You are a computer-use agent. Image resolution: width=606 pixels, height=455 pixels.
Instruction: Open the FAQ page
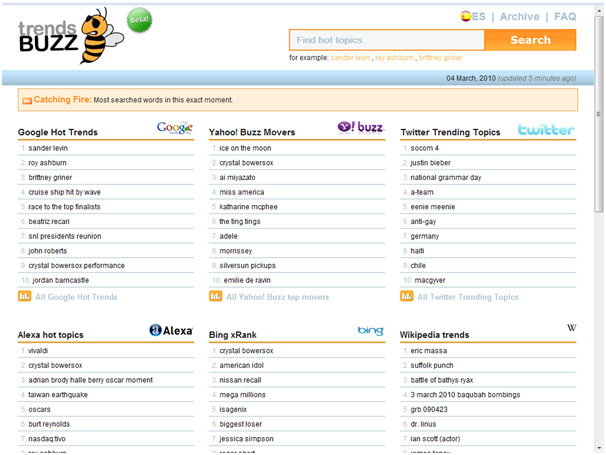[x=565, y=16]
